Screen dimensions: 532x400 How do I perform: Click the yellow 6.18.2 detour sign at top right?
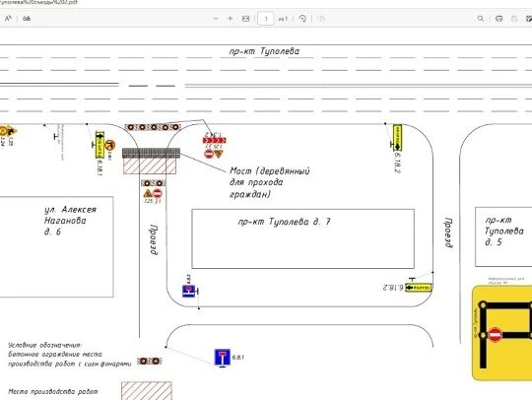(397, 137)
